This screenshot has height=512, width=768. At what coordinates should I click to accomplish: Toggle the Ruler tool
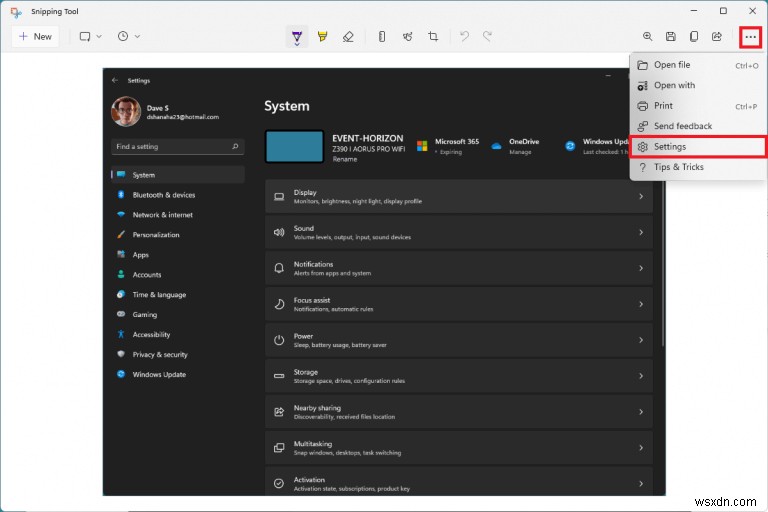[382, 36]
